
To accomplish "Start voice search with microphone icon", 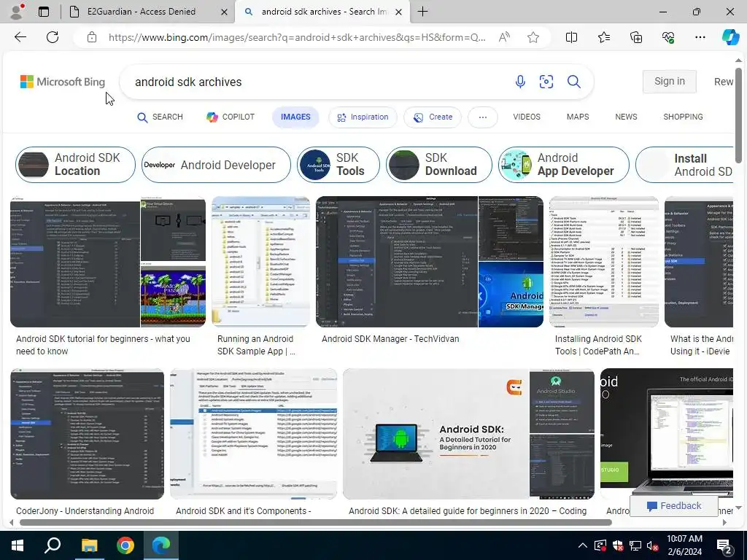I will pyautogui.click(x=520, y=82).
